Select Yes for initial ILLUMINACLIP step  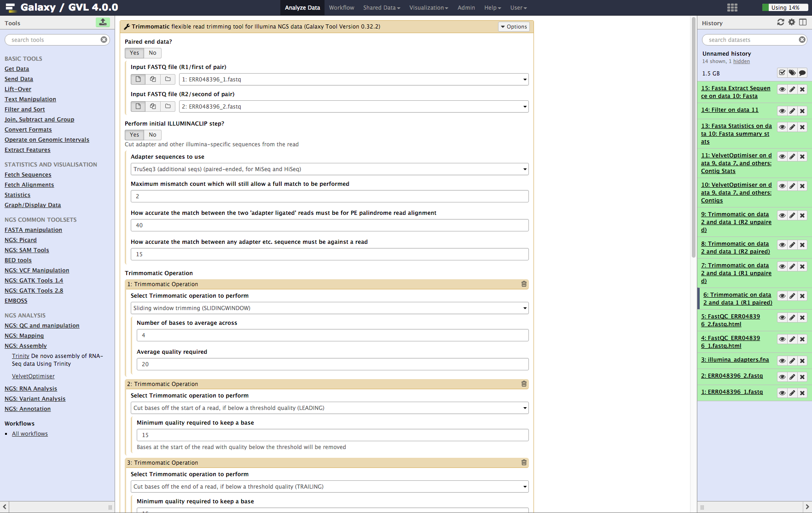(134, 135)
